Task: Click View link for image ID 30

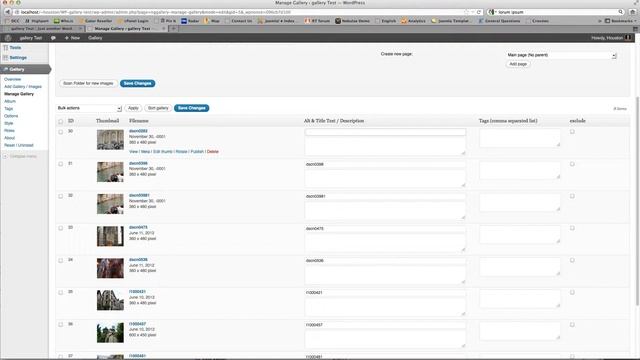Action: click(x=133, y=151)
